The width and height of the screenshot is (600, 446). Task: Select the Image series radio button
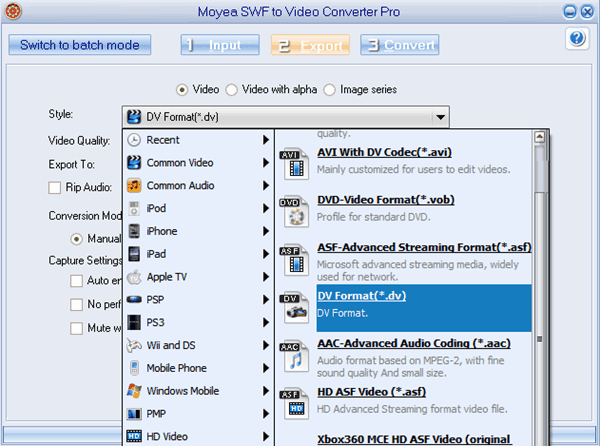pyautogui.click(x=329, y=90)
